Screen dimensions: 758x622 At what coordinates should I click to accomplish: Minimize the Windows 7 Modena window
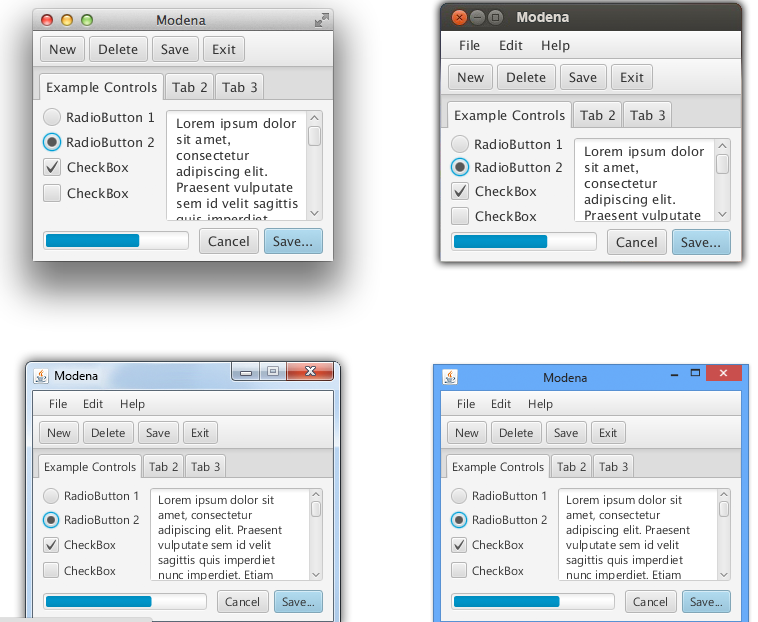click(x=246, y=372)
